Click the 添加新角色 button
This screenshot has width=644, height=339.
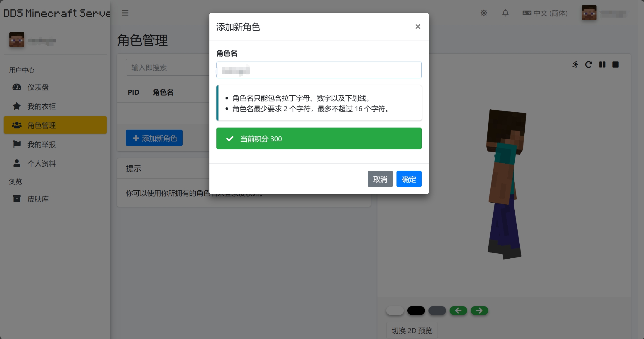point(154,138)
